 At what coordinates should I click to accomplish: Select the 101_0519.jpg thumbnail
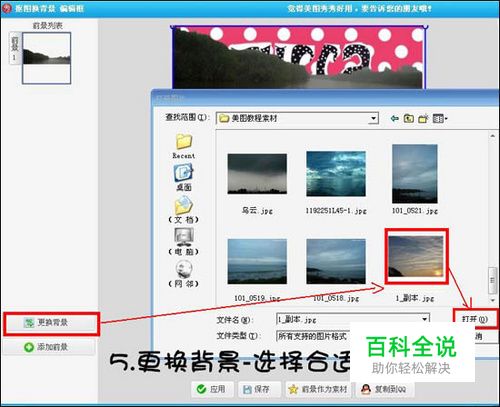257,261
